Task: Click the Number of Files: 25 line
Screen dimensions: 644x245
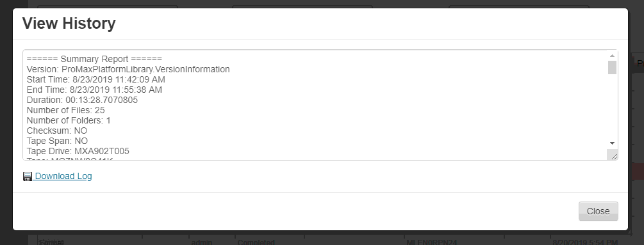Action: click(x=66, y=110)
